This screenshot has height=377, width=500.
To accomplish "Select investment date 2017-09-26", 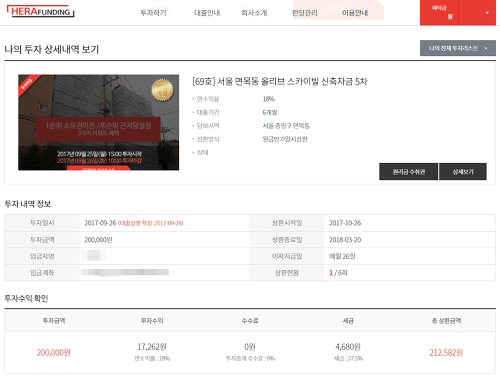I will 100,223.
